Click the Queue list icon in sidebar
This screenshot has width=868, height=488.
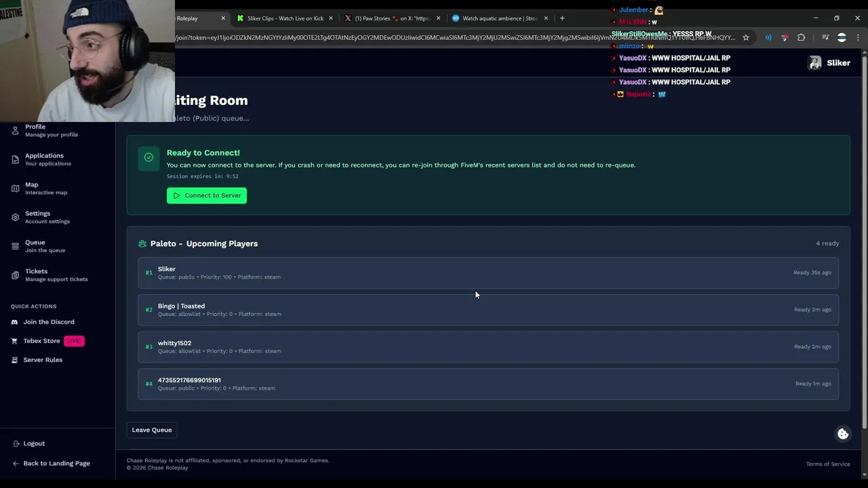coord(15,246)
